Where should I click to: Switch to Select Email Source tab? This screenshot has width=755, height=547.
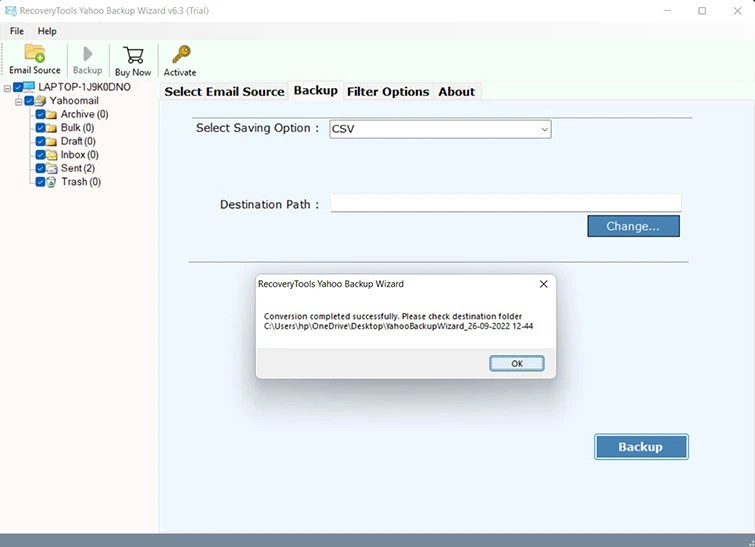[x=224, y=91]
